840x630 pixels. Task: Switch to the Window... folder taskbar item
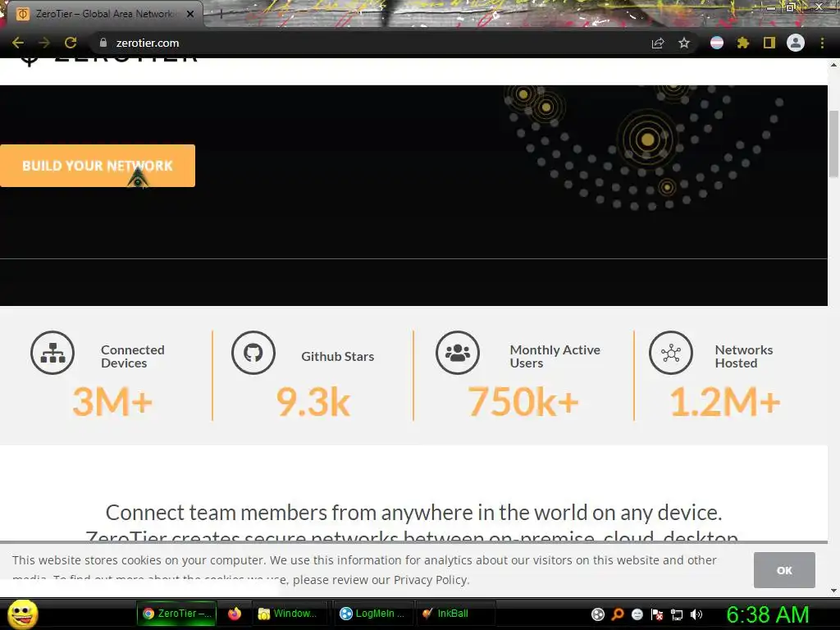point(290,614)
